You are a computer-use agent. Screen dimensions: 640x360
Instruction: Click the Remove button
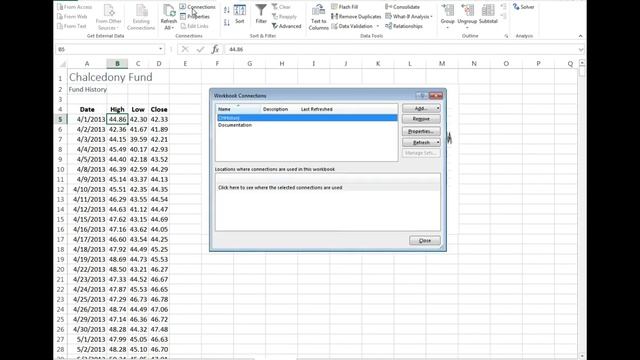click(x=421, y=119)
